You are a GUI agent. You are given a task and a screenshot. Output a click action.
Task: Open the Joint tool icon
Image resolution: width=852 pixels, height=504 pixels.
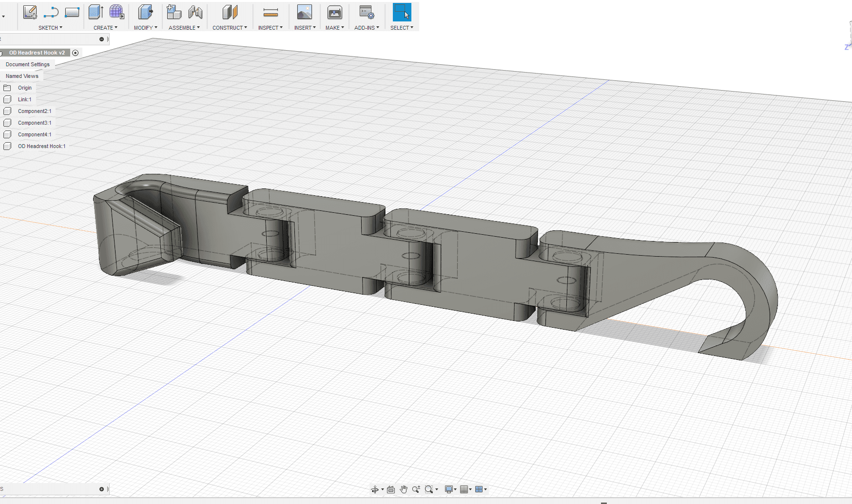(195, 12)
